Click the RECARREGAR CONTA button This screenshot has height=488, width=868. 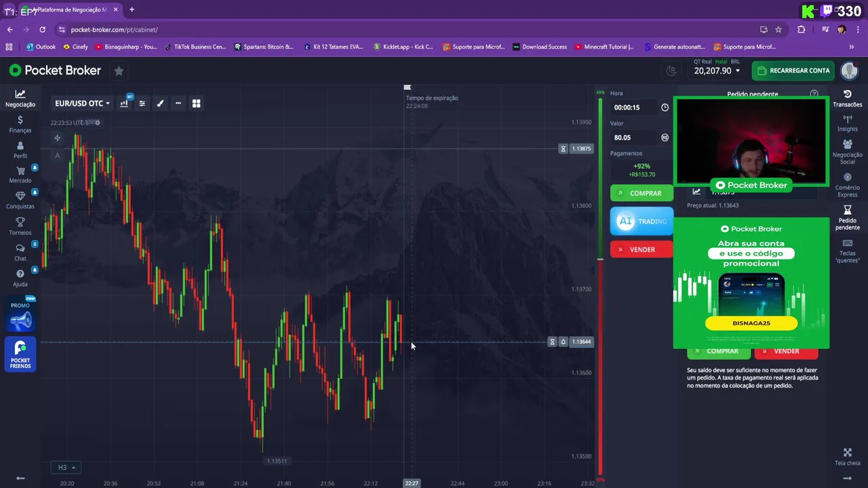pyautogui.click(x=793, y=70)
